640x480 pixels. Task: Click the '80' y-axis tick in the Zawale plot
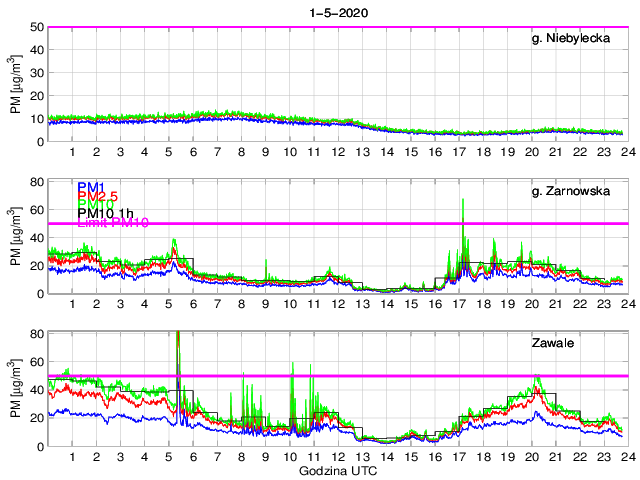pos(36,333)
